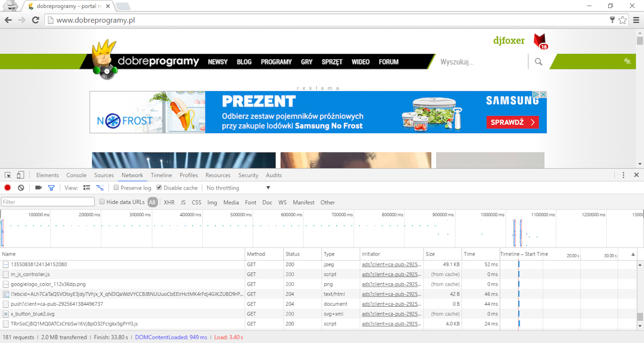644x343 pixels.
Task: Switch to large request rows view
Action: 87,188
